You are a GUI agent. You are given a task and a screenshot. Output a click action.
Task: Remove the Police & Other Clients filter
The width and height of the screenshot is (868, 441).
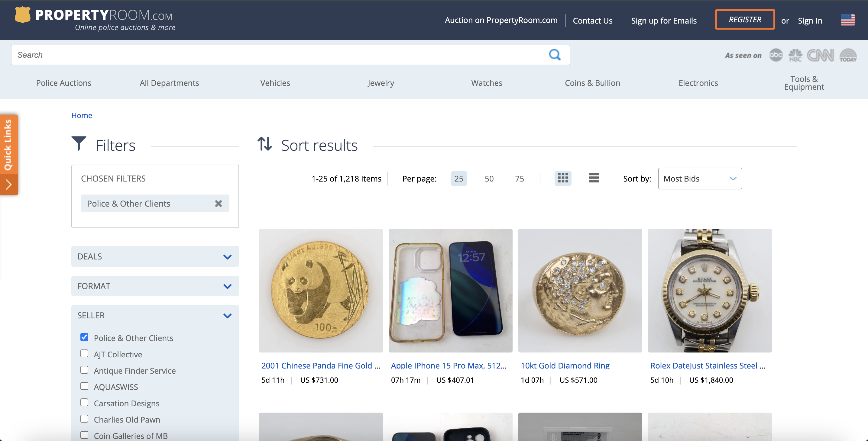point(218,203)
